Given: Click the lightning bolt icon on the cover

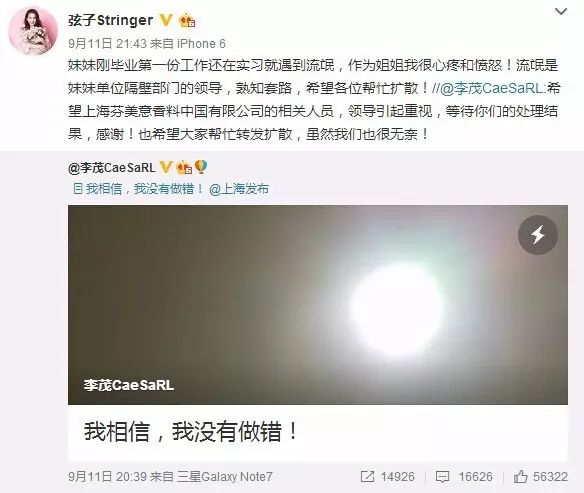Looking at the screenshot, I should point(537,235).
